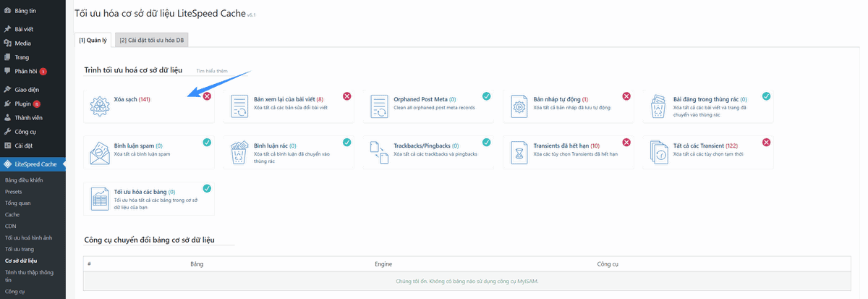Click the Orphaned Post Meta icon

click(x=378, y=107)
